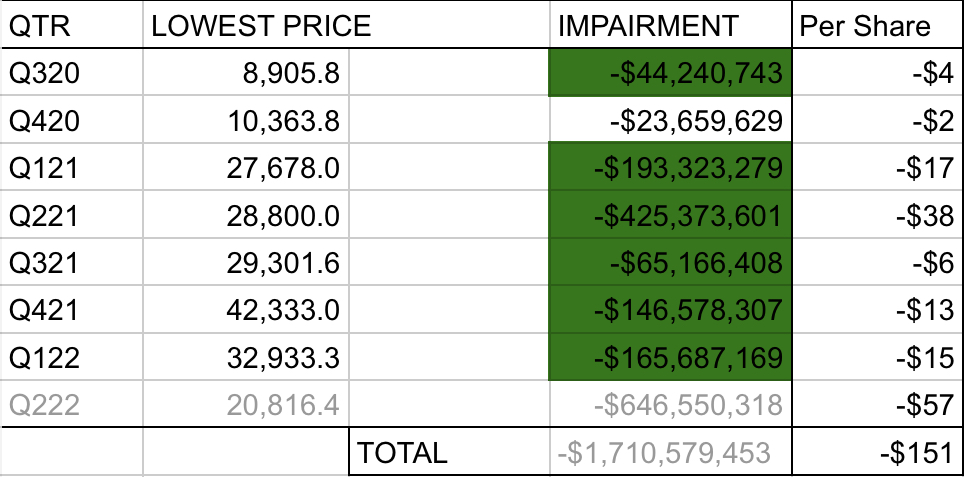Click the -$151 total per share cell

876,452
